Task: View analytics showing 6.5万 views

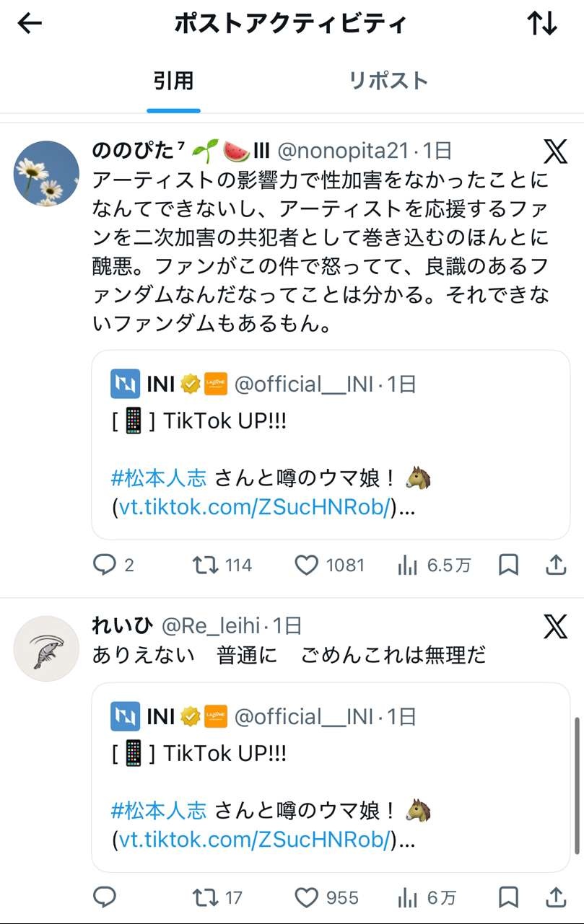Action: coord(409,566)
